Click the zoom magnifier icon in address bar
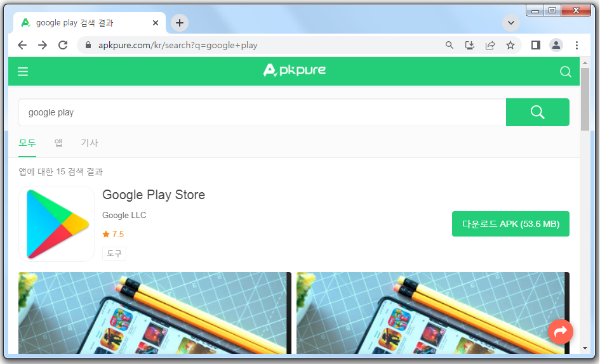The height and width of the screenshot is (364, 600). point(450,45)
